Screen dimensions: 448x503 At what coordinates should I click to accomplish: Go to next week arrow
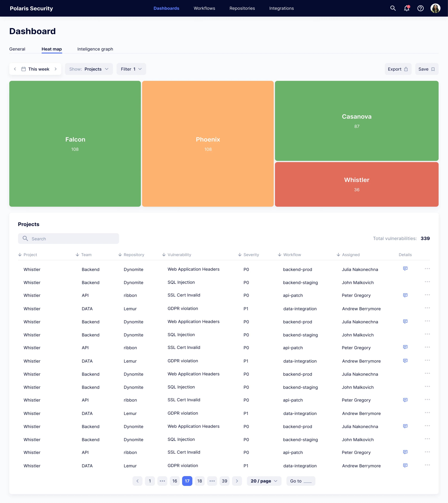click(56, 69)
